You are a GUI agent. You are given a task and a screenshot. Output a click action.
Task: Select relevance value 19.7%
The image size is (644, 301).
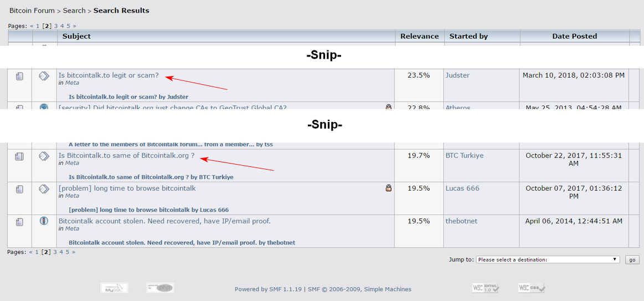(419, 155)
